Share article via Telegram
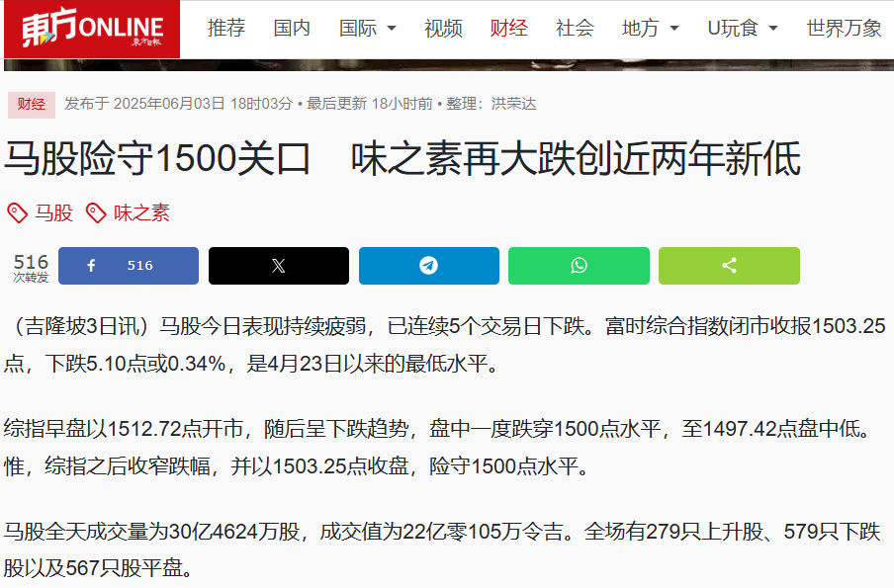Image resolution: width=894 pixels, height=588 pixels. pos(429,266)
